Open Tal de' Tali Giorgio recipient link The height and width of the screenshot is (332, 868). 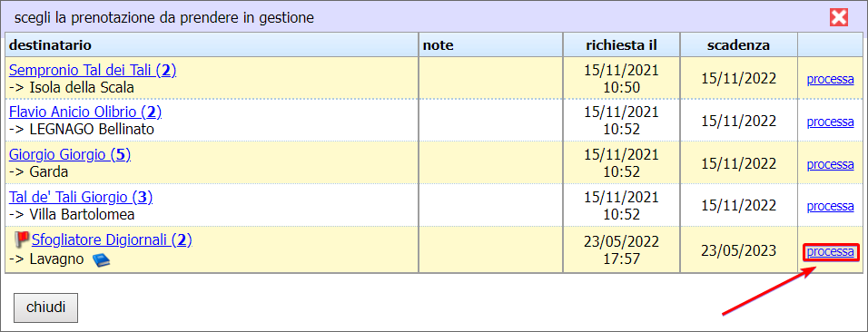point(81,197)
